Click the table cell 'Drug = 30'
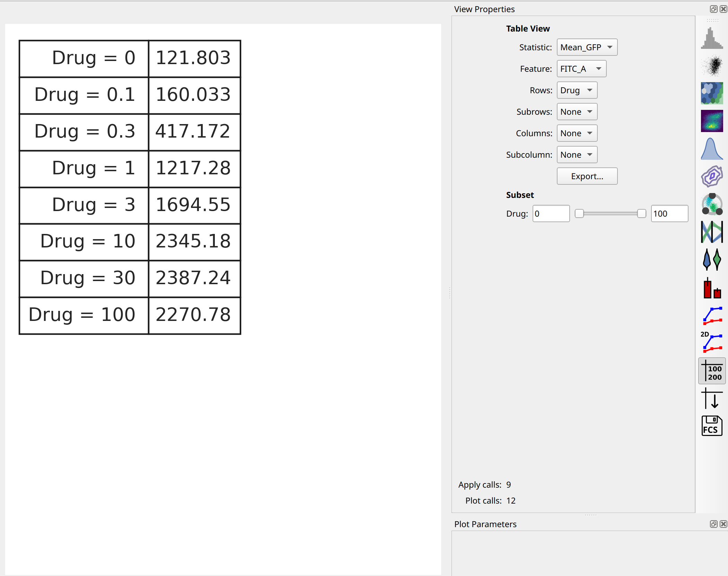This screenshot has width=728, height=576. (x=84, y=279)
